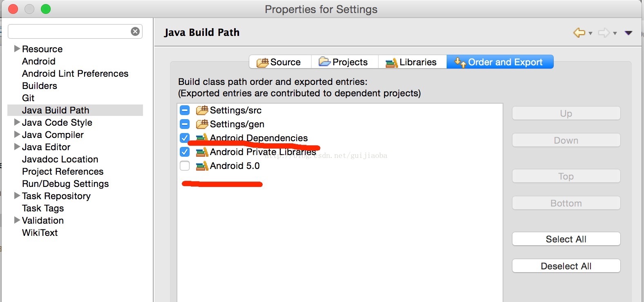The image size is (644, 302).
Task: Expand the Resource tree node
Action: (x=17, y=49)
